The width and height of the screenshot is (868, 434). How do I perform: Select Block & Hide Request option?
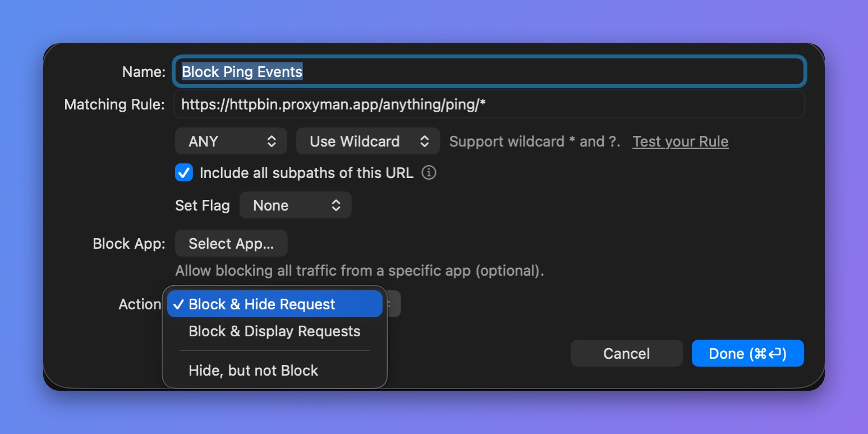[275, 304]
